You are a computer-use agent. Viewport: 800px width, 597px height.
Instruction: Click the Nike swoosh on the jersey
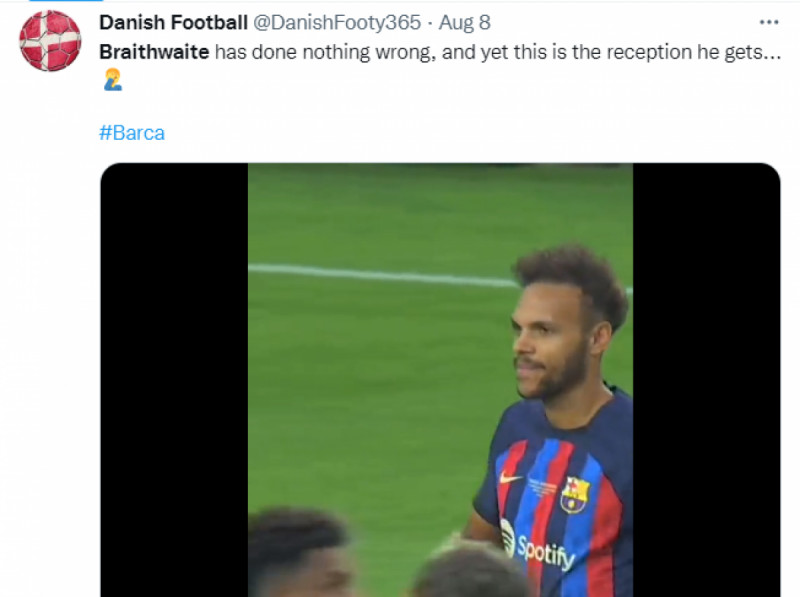(511, 479)
